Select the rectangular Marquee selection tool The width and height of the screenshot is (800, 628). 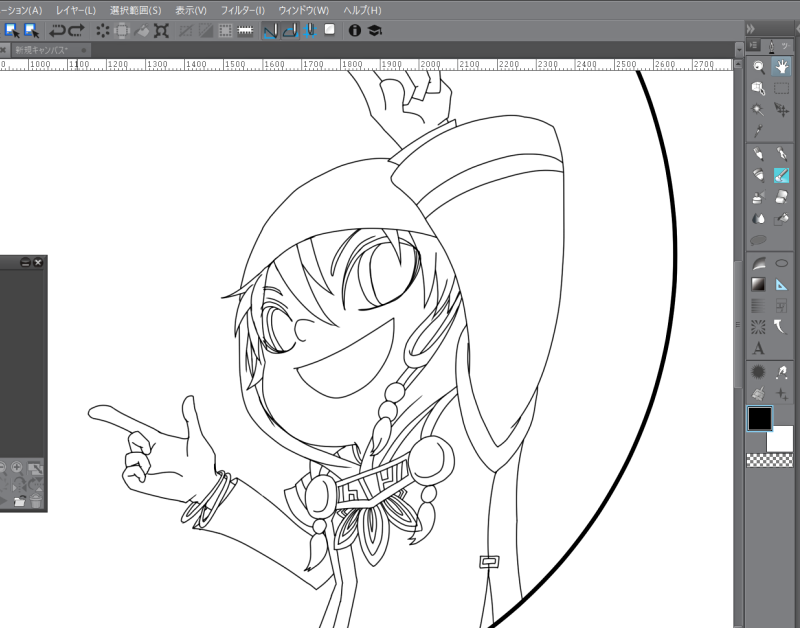point(781,89)
